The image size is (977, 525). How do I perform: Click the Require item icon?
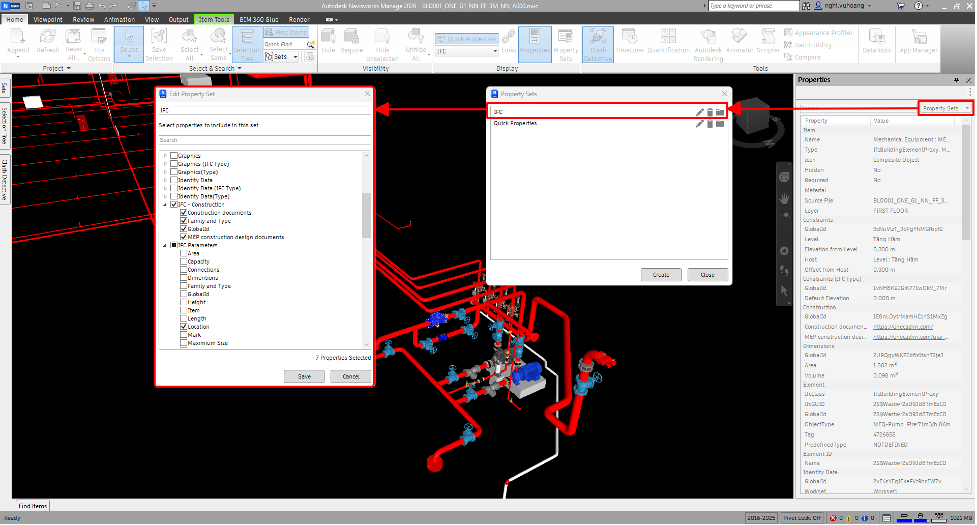(351, 42)
